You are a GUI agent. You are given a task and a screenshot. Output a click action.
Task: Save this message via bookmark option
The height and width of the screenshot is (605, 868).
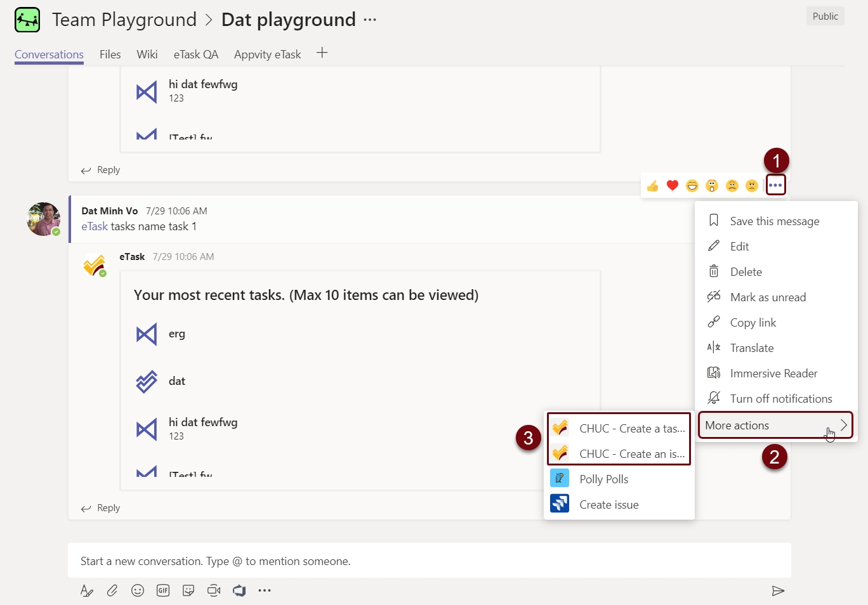pyautogui.click(x=774, y=221)
